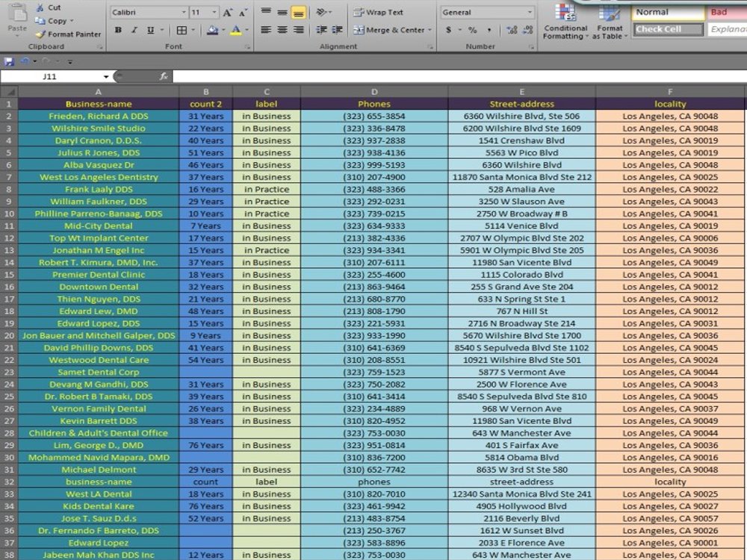747x560 pixels.
Task: Toggle Bold formatting
Action: point(118,30)
